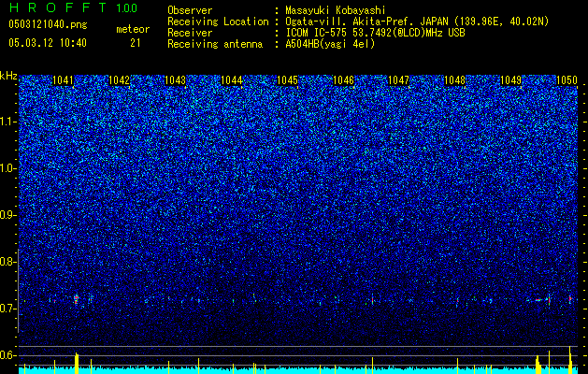Click the 1.1 frequency axis label
The image size is (588, 374).
click(x=8, y=122)
